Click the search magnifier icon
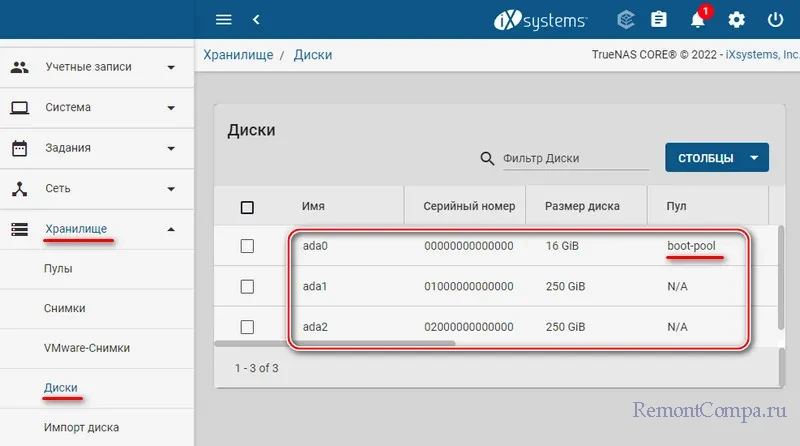The image size is (800, 446). point(488,158)
